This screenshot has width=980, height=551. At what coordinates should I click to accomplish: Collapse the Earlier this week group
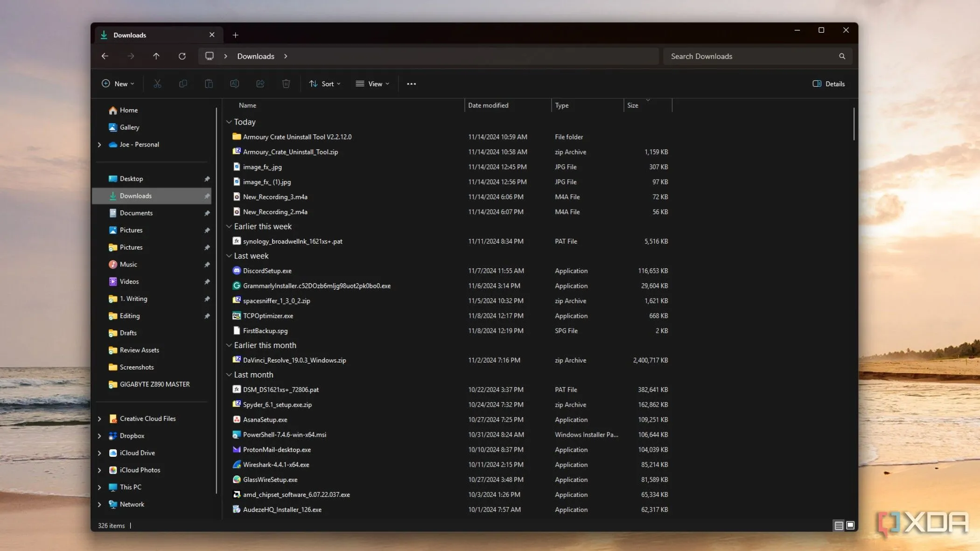point(229,226)
